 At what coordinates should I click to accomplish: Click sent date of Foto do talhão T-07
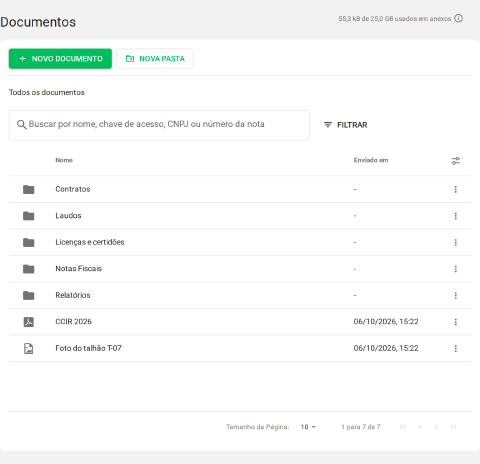tap(386, 348)
